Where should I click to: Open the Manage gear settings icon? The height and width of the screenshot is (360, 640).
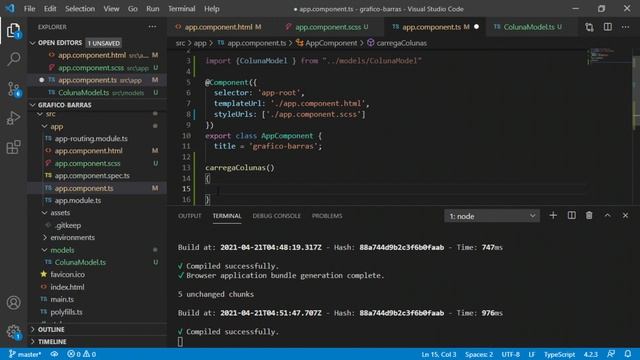pyautogui.click(x=13, y=332)
